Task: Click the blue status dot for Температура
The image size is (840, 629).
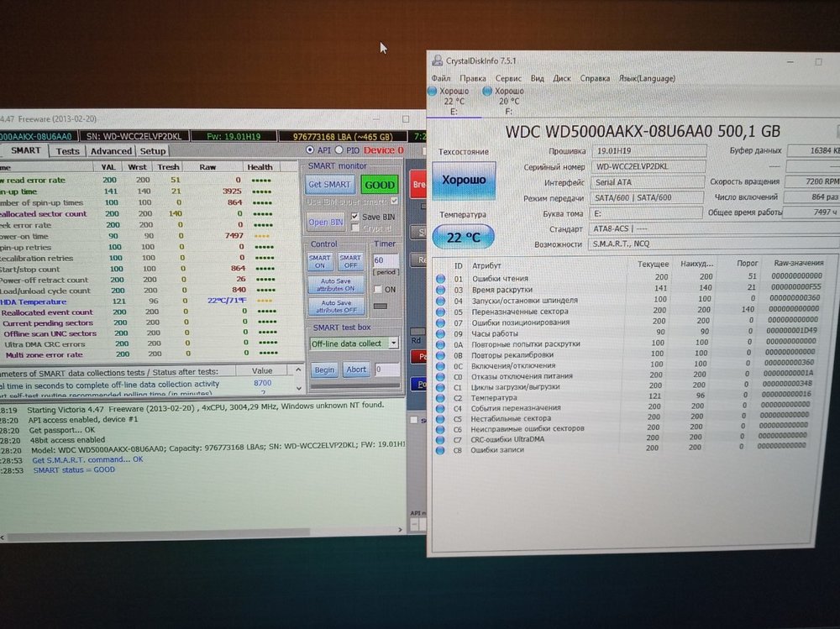Action: point(440,398)
